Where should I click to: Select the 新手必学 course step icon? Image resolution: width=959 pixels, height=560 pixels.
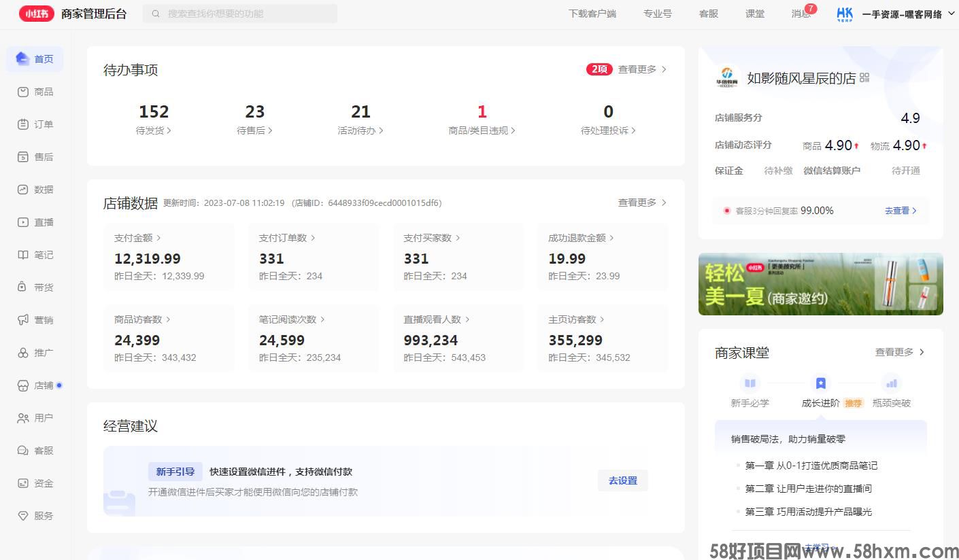[750, 383]
